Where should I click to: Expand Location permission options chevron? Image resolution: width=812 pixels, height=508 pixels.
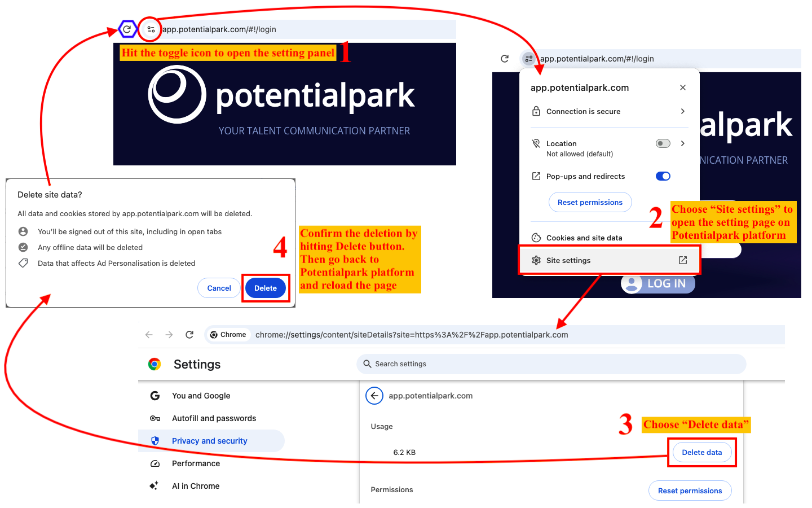pos(683,143)
